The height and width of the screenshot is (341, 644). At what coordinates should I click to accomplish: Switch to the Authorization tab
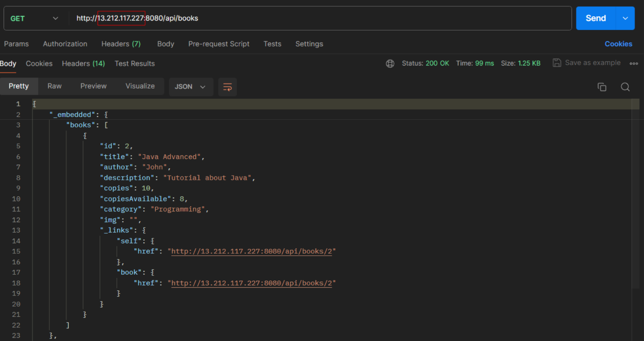pyautogui.click(x=65, y=44)
